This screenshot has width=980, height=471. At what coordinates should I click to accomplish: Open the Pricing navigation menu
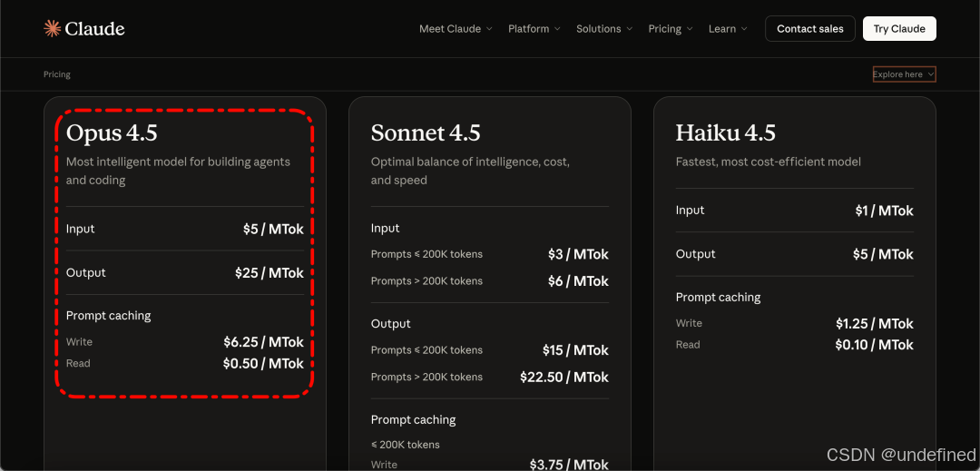pos(670,29)
